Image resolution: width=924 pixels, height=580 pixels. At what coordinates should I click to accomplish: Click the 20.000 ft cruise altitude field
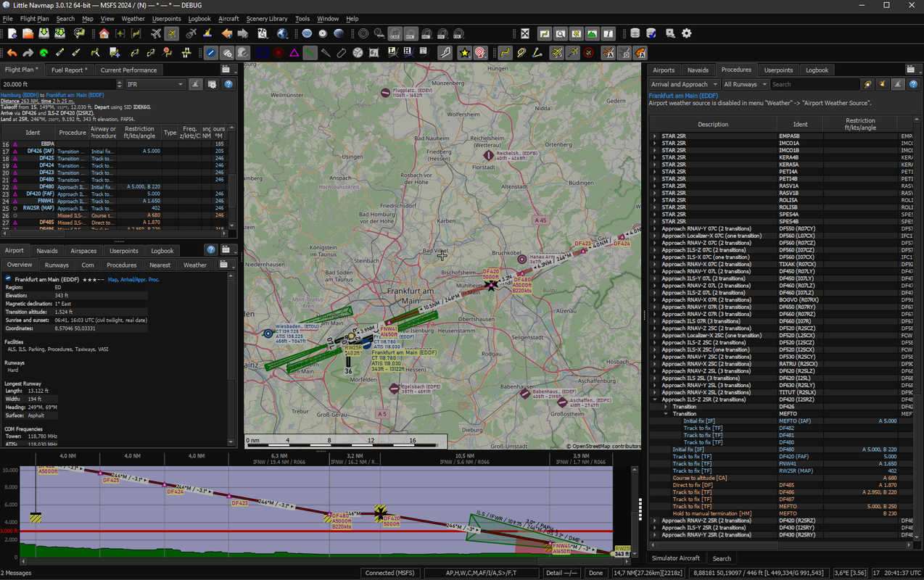61,84
